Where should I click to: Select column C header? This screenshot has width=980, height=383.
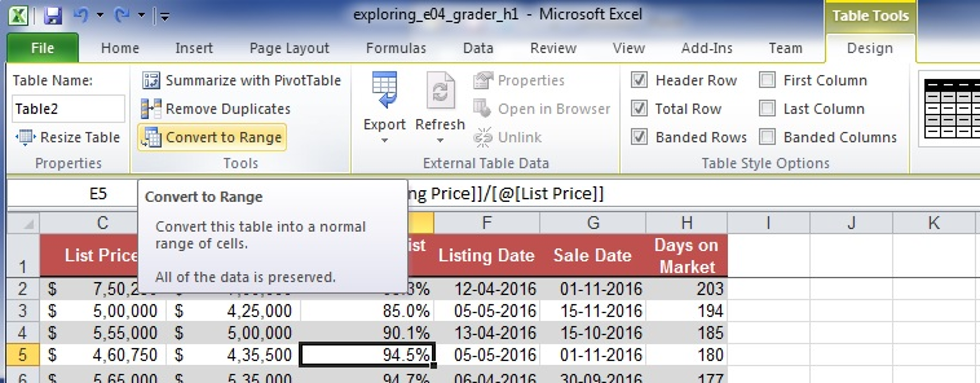click(89, 223)
